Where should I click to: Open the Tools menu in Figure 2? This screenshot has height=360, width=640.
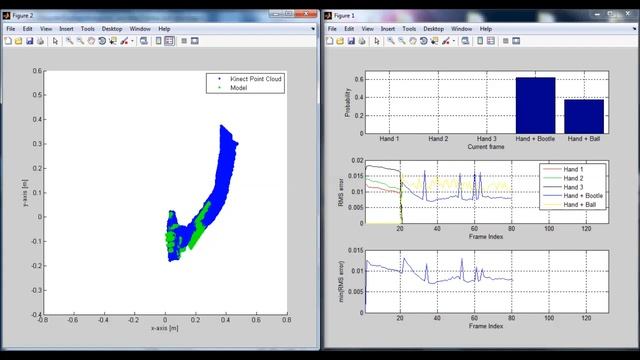[x=87, y=29]
